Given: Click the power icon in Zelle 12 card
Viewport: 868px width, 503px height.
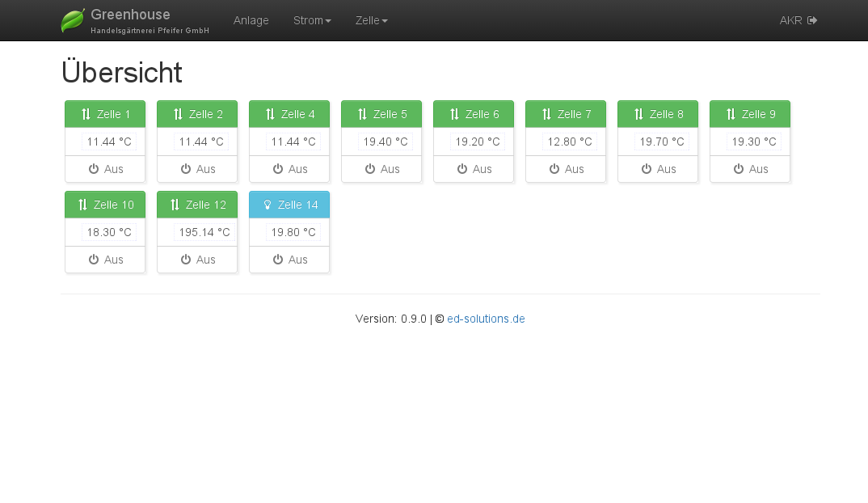Looking at the screenshot, I should 186,260.
